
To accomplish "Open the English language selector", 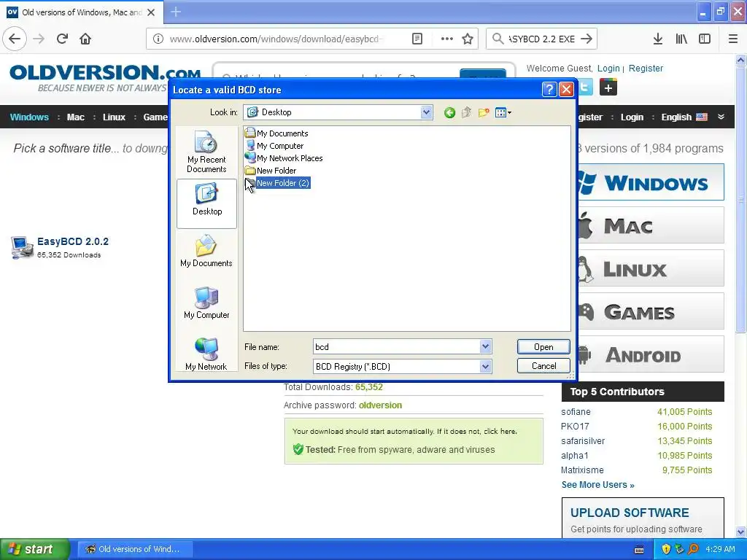I will (684, 117).
